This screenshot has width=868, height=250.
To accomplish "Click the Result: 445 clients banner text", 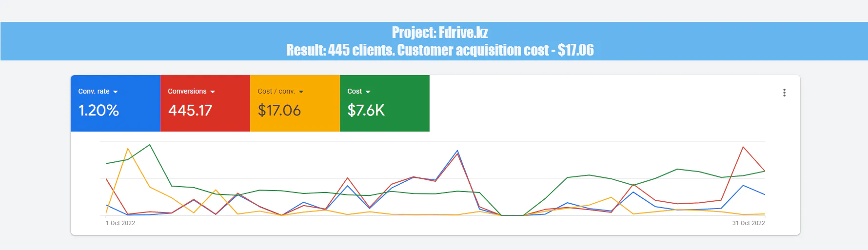I will [440, 50].
